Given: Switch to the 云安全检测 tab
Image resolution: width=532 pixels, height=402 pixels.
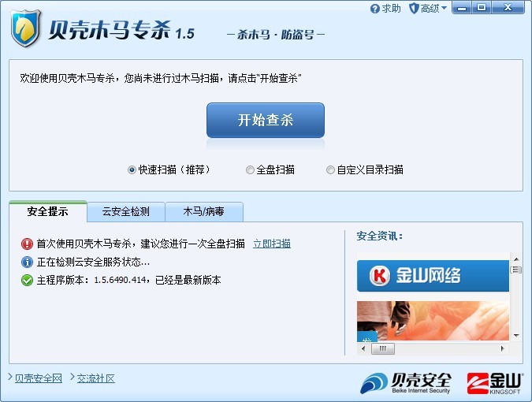Looking at the screenshot, I should point(126,212).
